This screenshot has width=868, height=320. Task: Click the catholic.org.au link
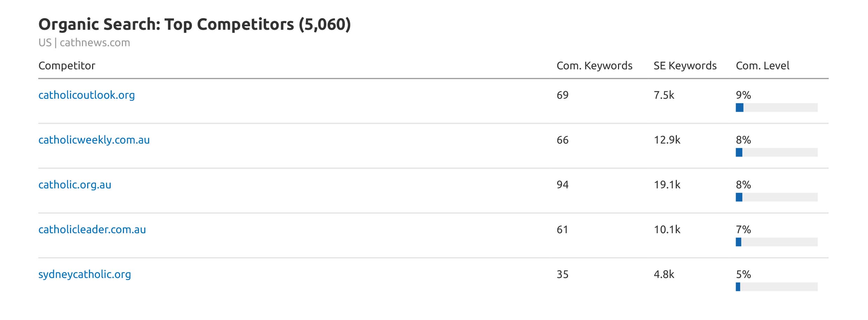click(75, 185)
